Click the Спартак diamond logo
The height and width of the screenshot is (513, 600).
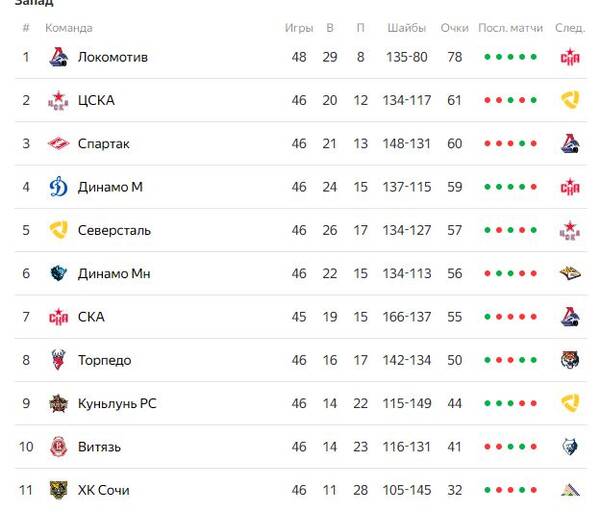pyautogui.click(x=59, y=143)
